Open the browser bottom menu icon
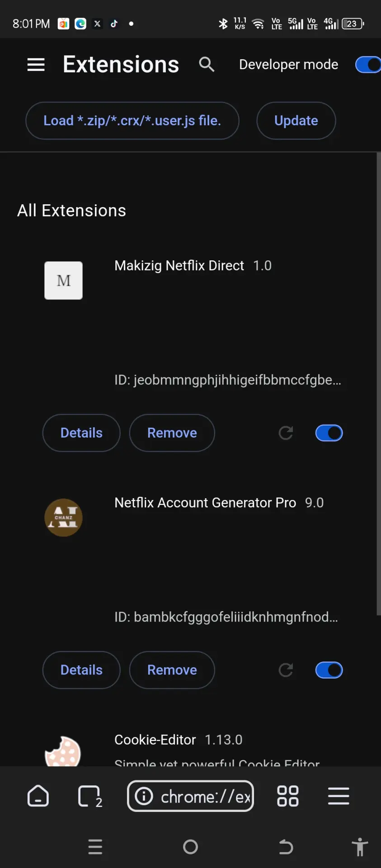Screen dimensions: 381x868 339,796
